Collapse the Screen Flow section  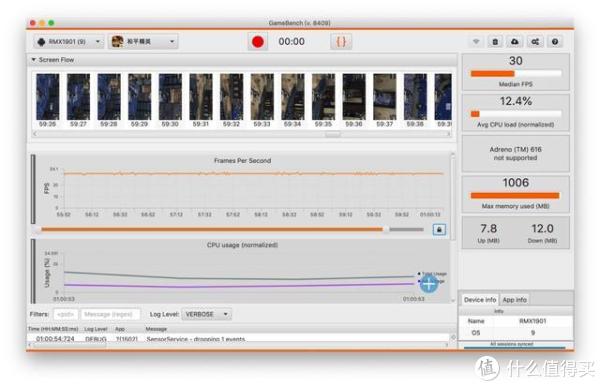pos(34,60)
